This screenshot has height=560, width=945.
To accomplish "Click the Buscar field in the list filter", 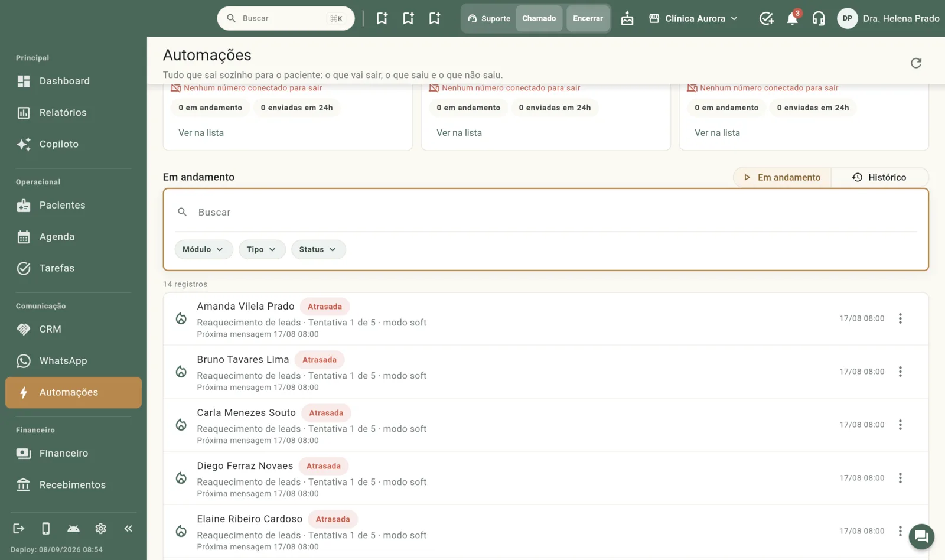I will 546,212.
